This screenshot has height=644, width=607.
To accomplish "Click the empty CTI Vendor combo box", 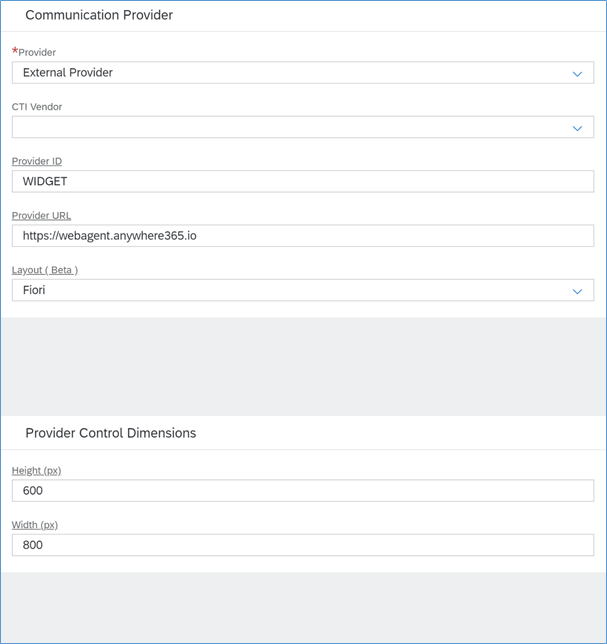I will point(303,127).
